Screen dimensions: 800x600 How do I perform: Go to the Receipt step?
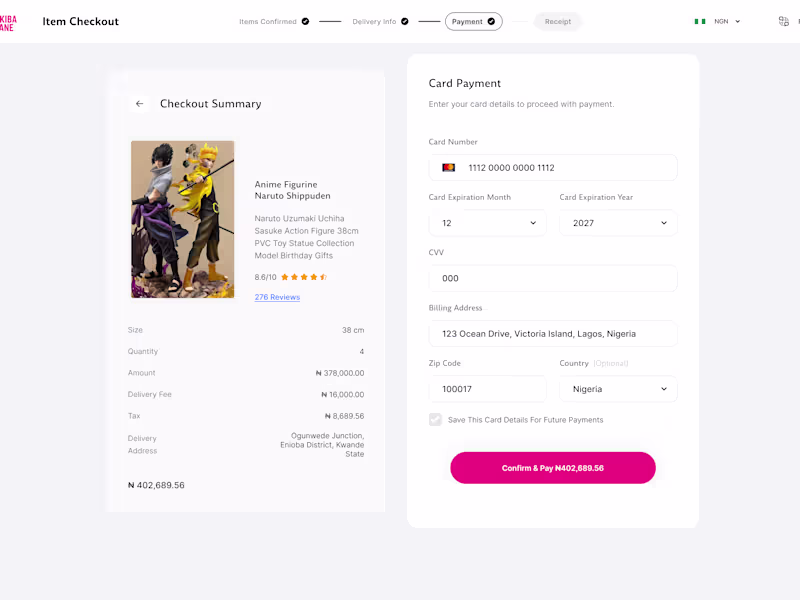[x=557, y=21]
